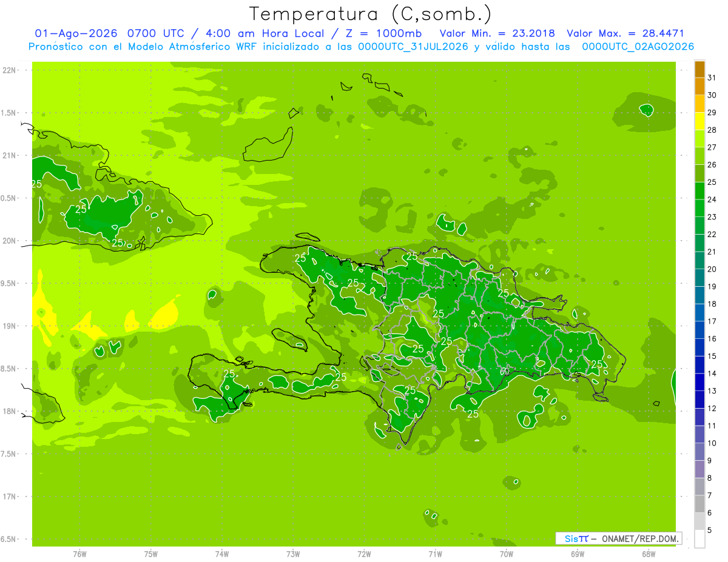Click the legend value label 31

point(712,78)
